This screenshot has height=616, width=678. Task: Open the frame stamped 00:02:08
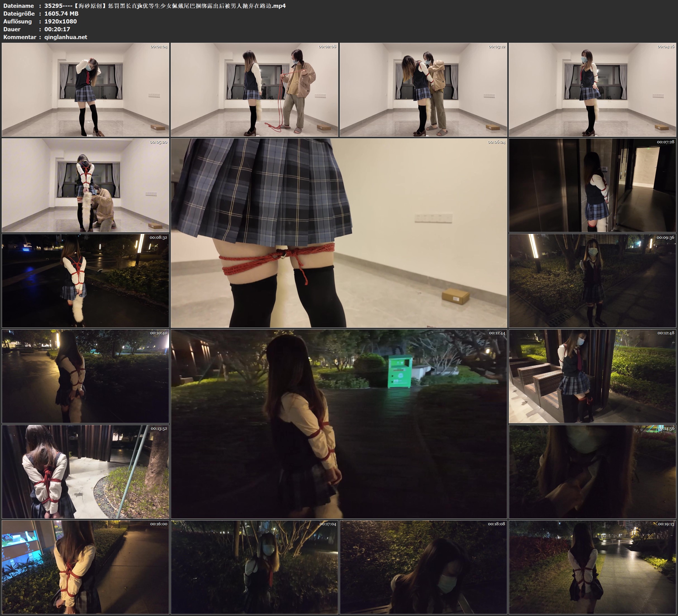point(254,89)
